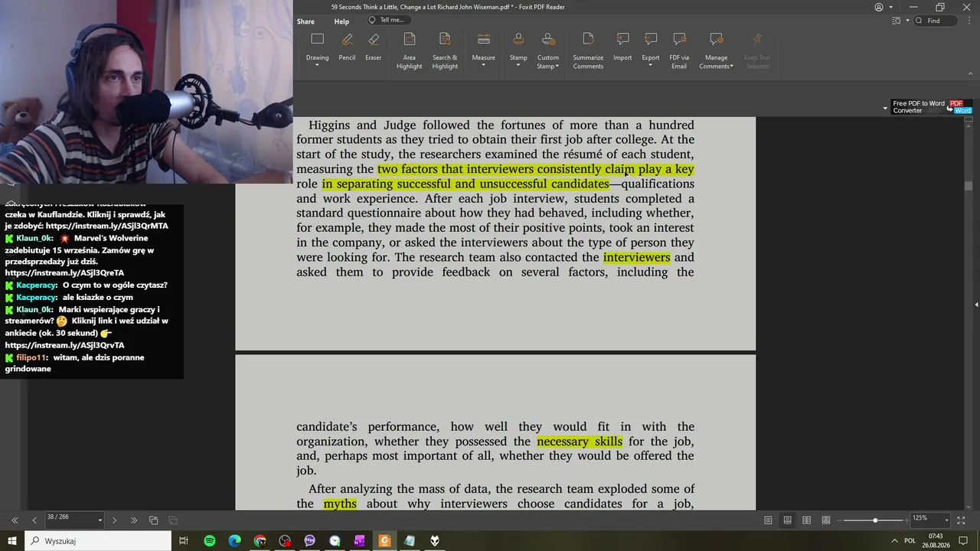The image size is (980, 551).
Task: Click the advanced search icon beside Find
Action: point(897,21)
